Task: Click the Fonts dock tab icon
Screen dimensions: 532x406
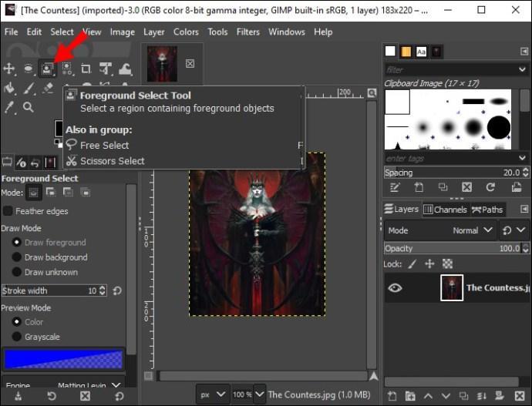Action: pos(421,52)
